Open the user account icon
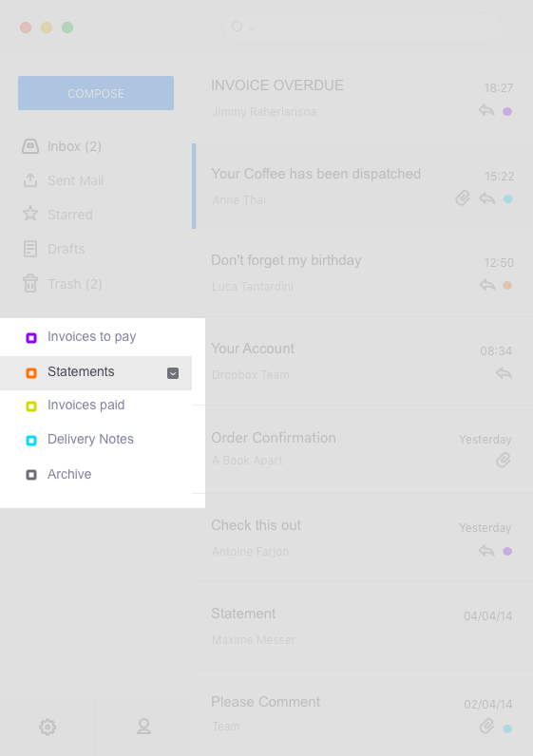 (x=143, y=727)
